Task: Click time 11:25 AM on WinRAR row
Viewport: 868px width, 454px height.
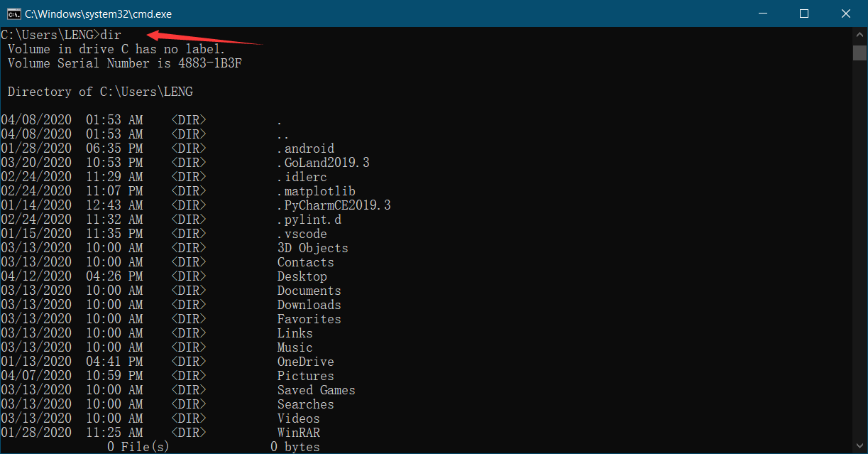Action: tap(114, 433)
